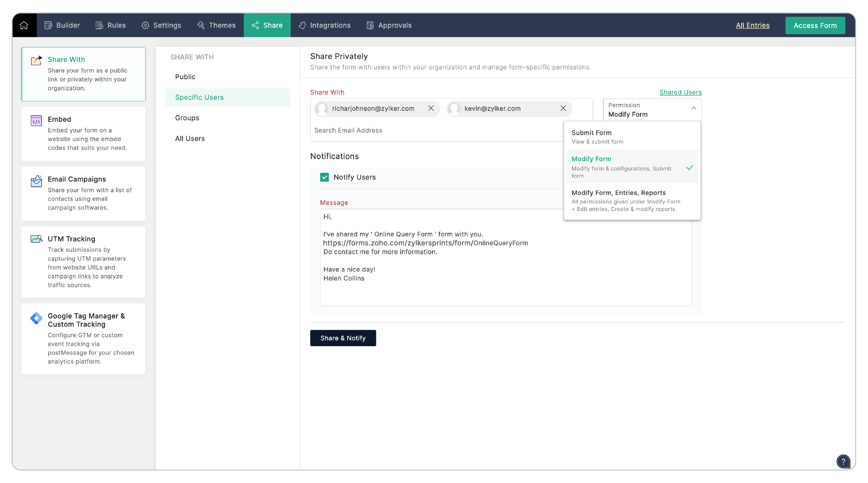868x483 pixels.
Task: Click the Google Tag Manager diamond icon
Action: point(36,318)
